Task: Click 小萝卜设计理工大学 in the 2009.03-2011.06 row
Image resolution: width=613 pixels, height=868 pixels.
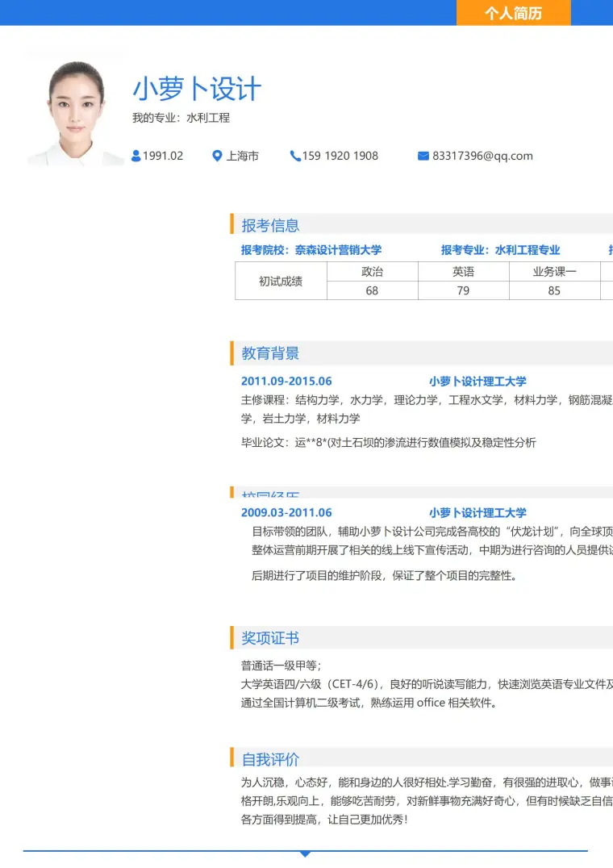Action: pos(477,512)
